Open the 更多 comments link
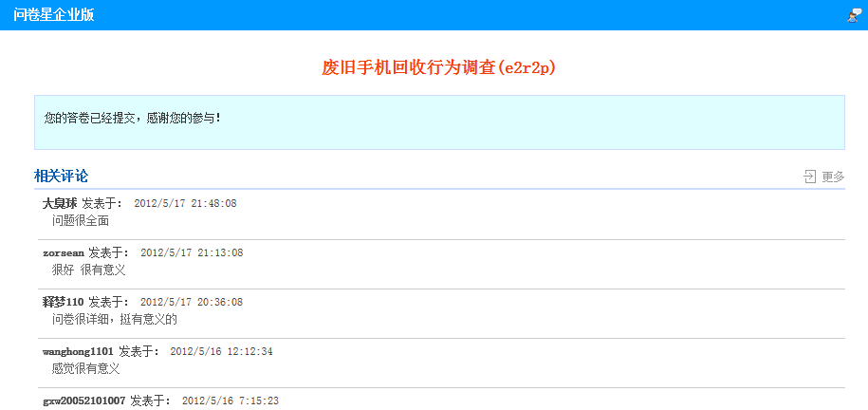The height and width of the screenshot is (410, 868). 833,177
